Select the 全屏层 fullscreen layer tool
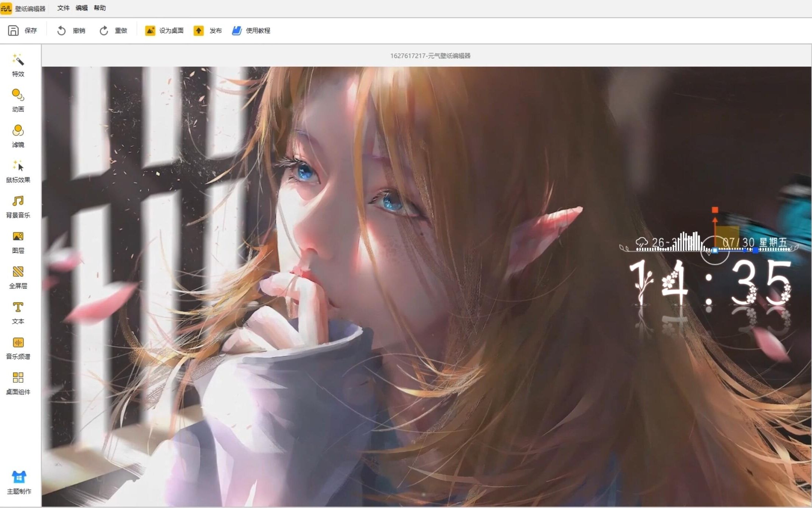 18,277
